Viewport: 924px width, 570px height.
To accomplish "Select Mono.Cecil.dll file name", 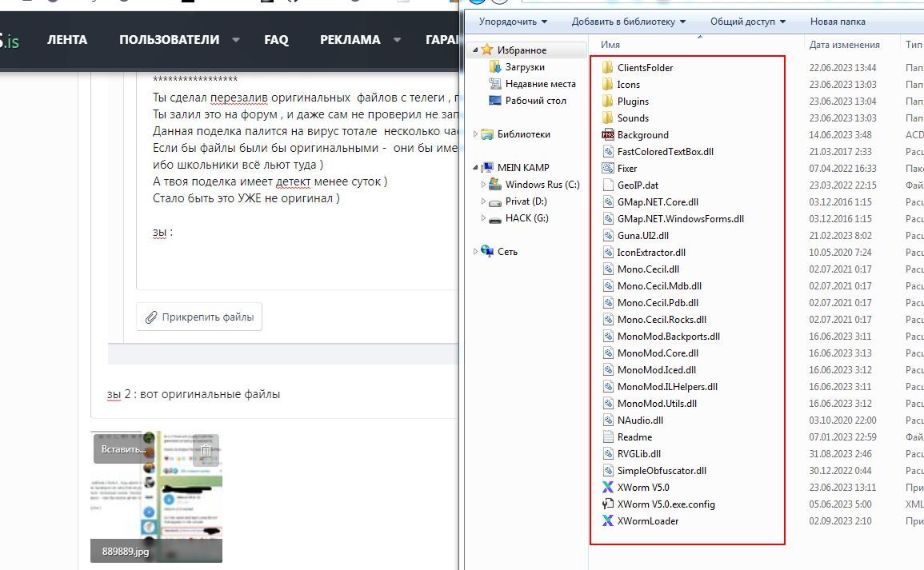I will (x=648, y=269).
